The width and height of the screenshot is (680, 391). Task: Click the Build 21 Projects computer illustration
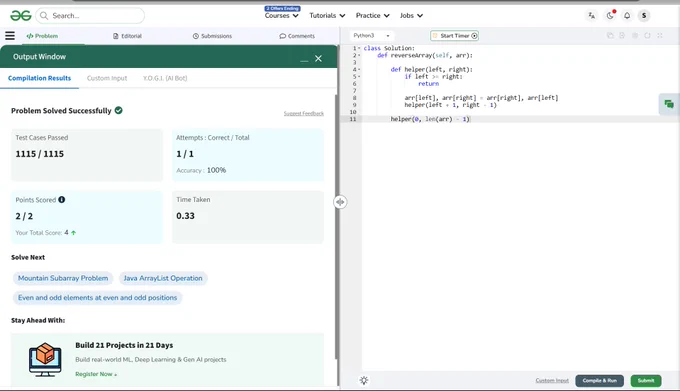coord(45,360)
